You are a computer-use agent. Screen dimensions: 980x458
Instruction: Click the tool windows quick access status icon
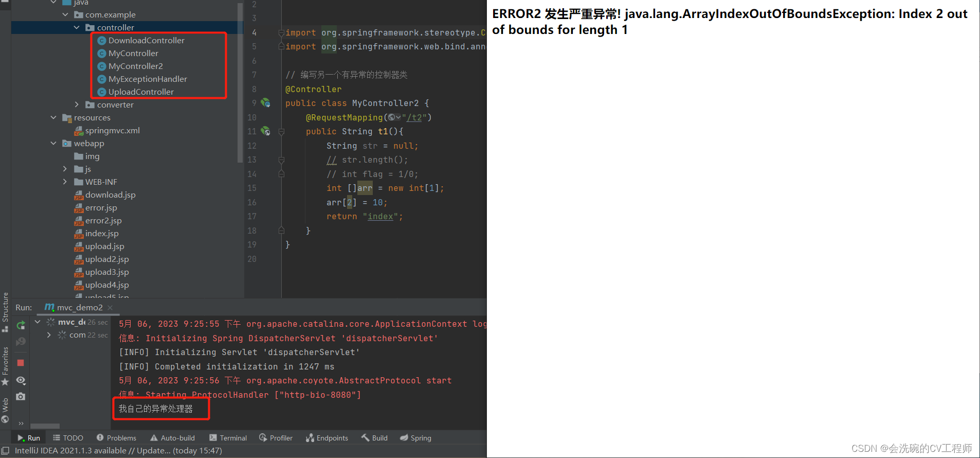(x=5, y=451)
